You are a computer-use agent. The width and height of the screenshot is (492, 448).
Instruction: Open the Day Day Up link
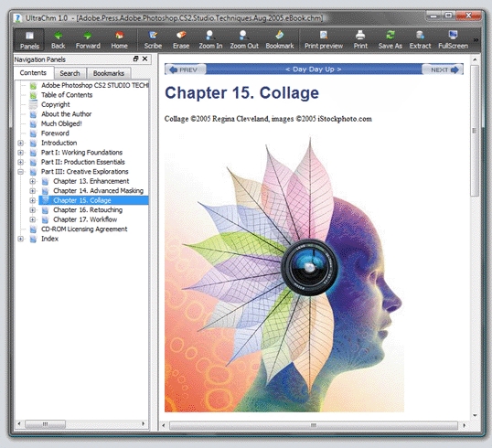[313, 69]
